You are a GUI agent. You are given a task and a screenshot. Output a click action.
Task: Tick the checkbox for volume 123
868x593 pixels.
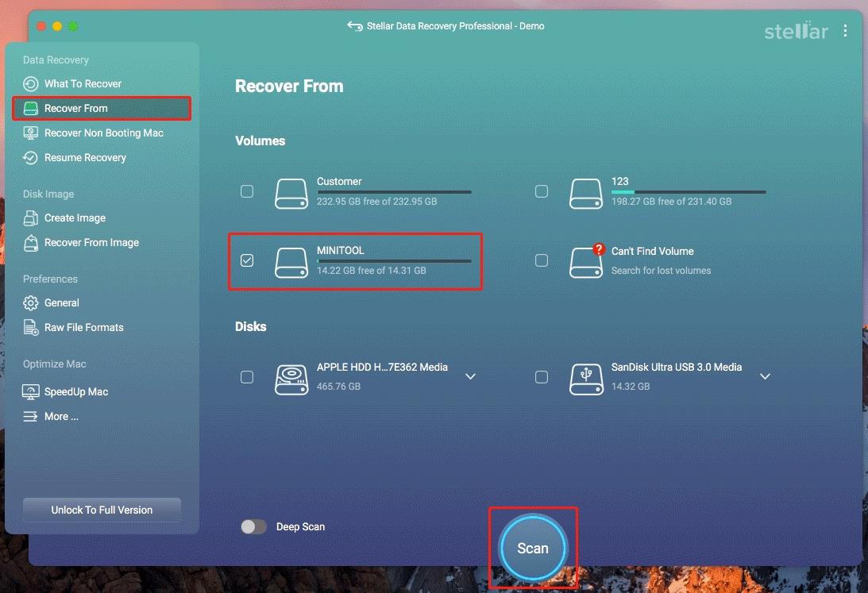point(542,191)
